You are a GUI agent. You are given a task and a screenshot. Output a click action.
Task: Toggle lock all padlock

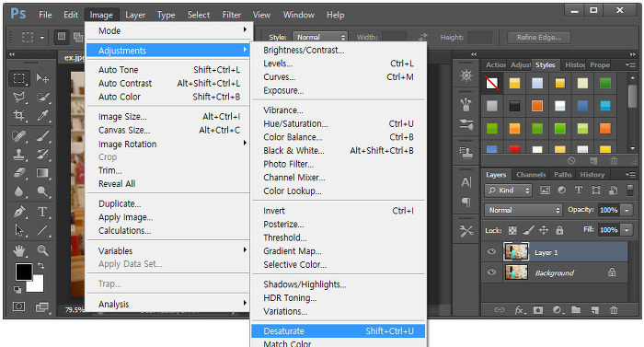coord(559,230)
